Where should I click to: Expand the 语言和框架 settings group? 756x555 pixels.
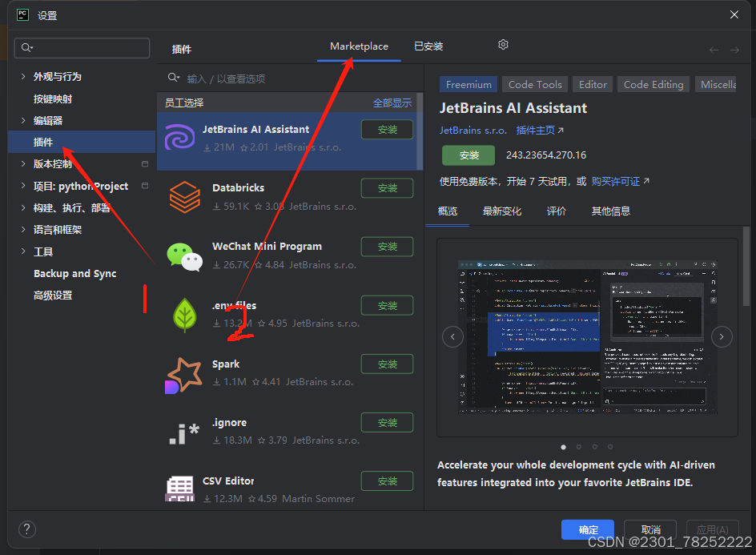pyautogui.click(x=23, y=230)
